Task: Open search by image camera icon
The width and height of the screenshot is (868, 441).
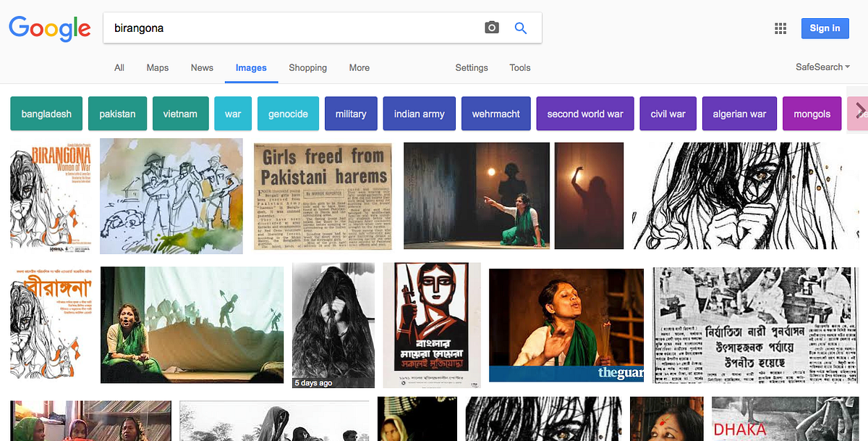Action: pos(492,28)
